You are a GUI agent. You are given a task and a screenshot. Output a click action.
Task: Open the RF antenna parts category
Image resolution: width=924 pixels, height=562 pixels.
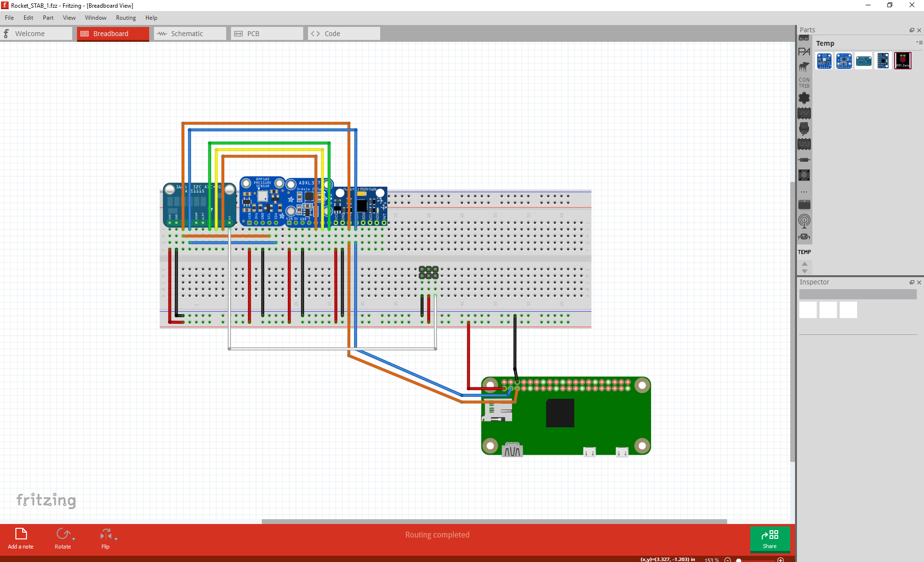point(804,221)
